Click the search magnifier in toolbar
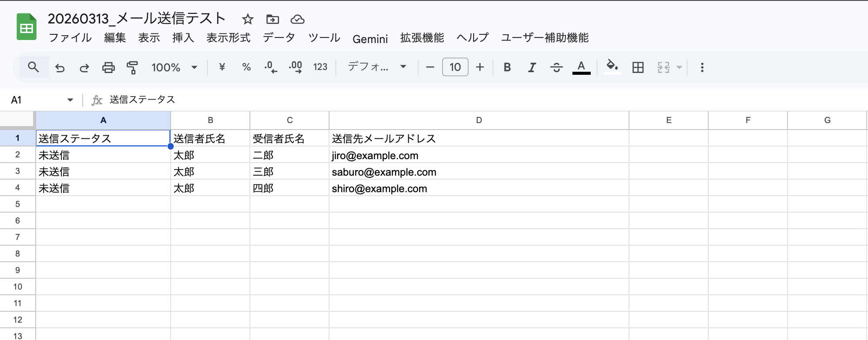The width and height of the screenshot is (868, 340). point(34,67)
